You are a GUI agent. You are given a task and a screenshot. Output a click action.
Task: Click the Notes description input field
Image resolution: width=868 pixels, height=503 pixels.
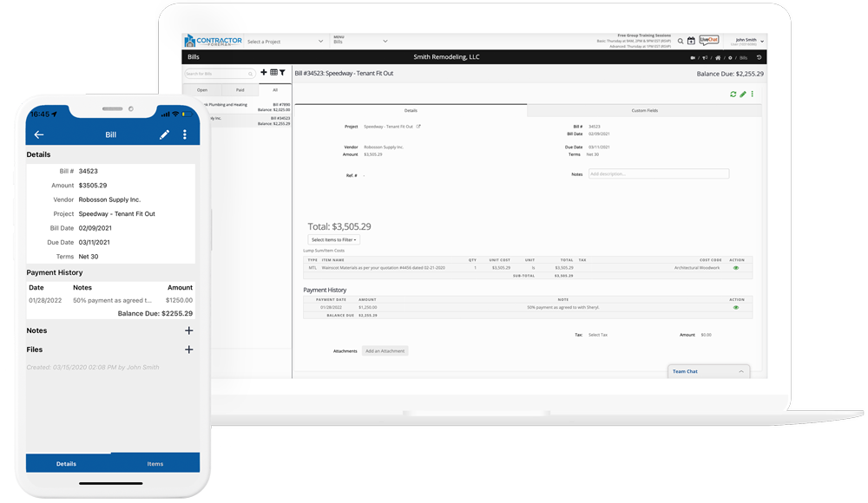coord(658,174)
